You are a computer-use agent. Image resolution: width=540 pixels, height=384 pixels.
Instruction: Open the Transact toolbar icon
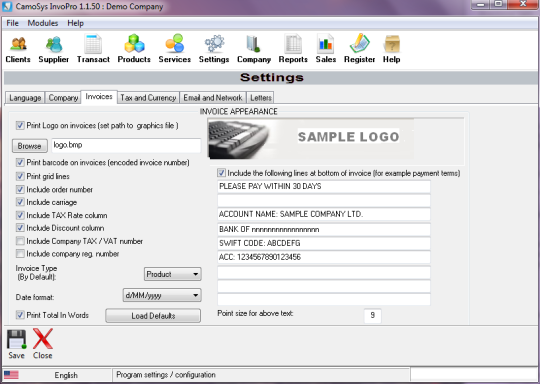click(93, 49)
